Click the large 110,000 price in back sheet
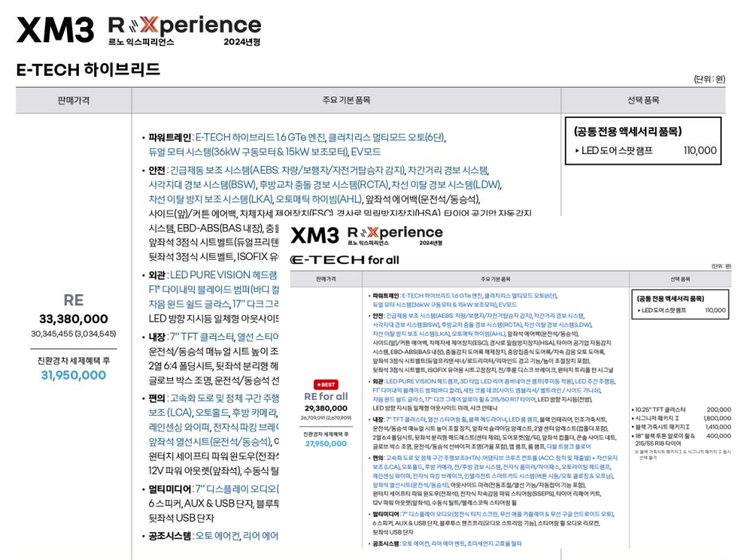747x560 pixels. [x=700, y=151]
